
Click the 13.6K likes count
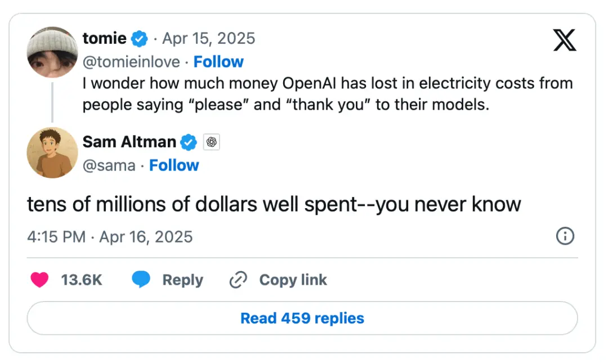[82, 280]
